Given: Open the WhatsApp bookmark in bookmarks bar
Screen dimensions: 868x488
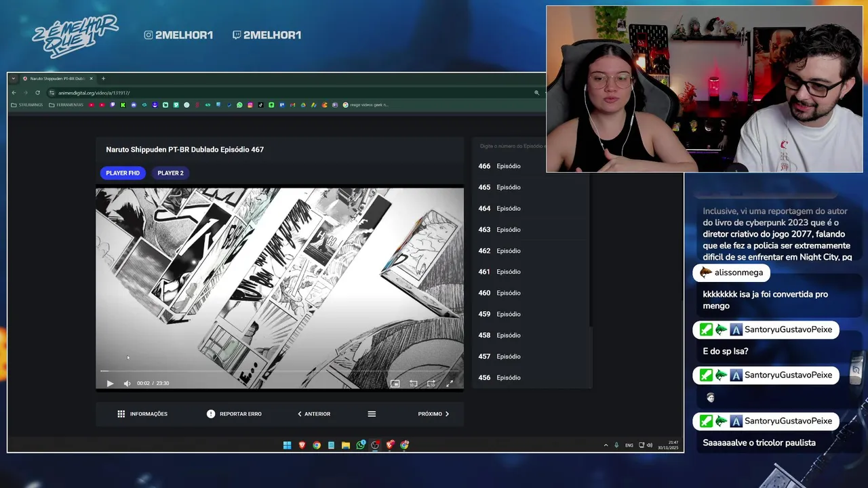Looking at the screenshot, I should [x=239, y=105].
